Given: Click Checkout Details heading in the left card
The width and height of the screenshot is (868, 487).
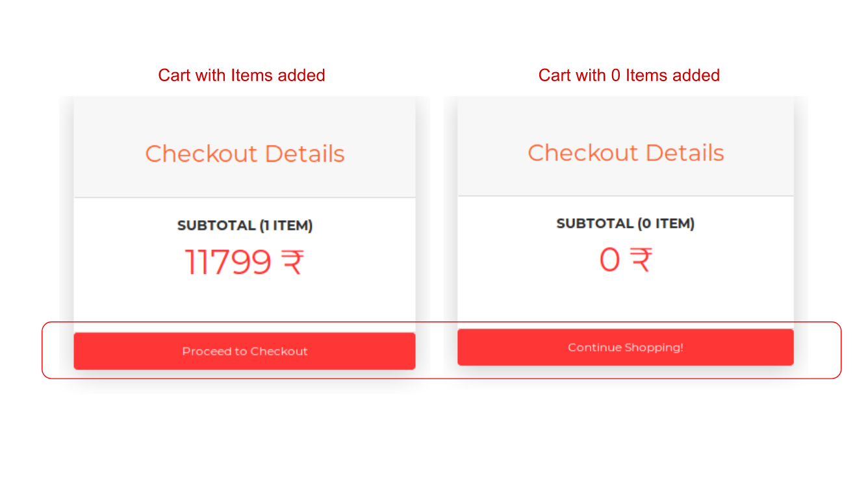Looking at the screenshot, I should [x=244, y=154].
